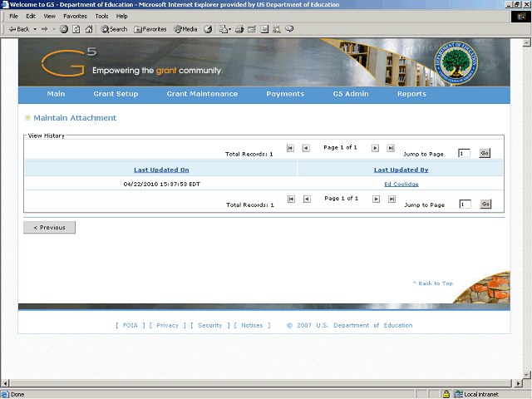Viewport: 532px width, 399px height.
Task: Click the Edit page icon in toolbar
Action: click(x=252, y=29)
